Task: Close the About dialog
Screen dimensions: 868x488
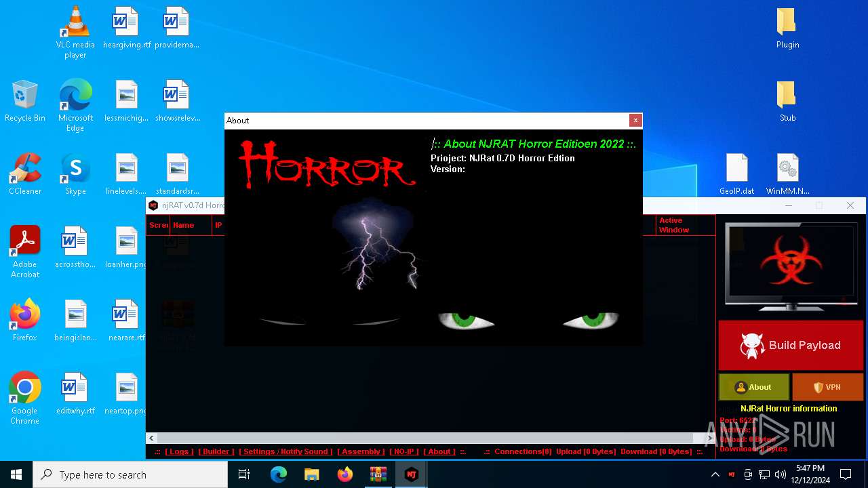Action: point(635,120)
